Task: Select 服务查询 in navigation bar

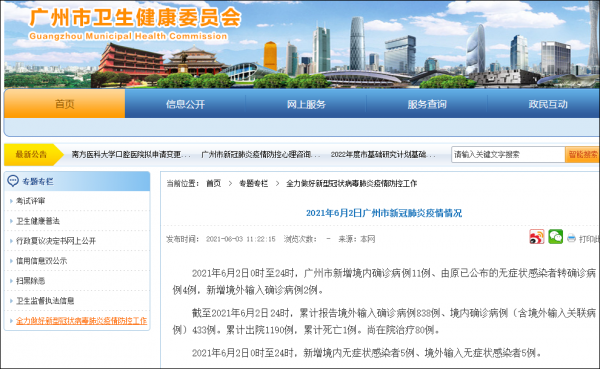Action: 427,104
